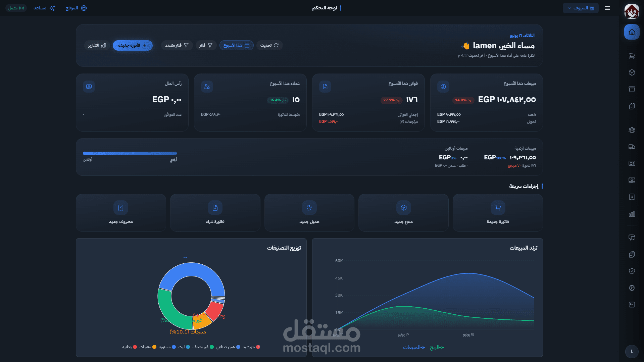Open the chat messages sidebar icon
Screen dimensions: 644x362
click(632, 238)
